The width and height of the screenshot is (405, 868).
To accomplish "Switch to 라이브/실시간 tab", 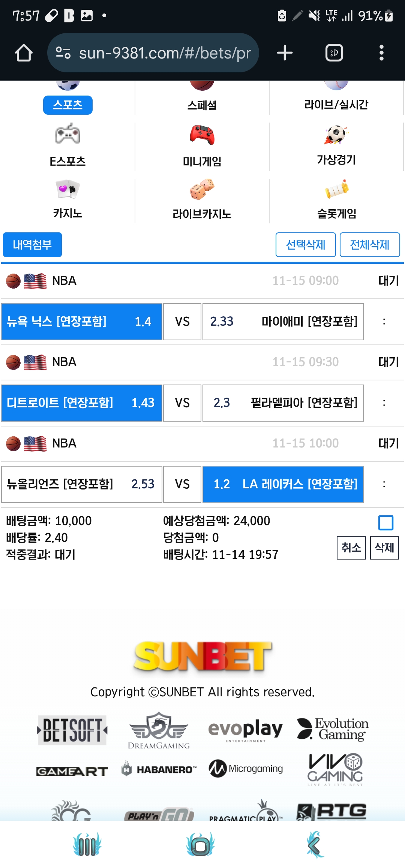I will tap(336, 104).
